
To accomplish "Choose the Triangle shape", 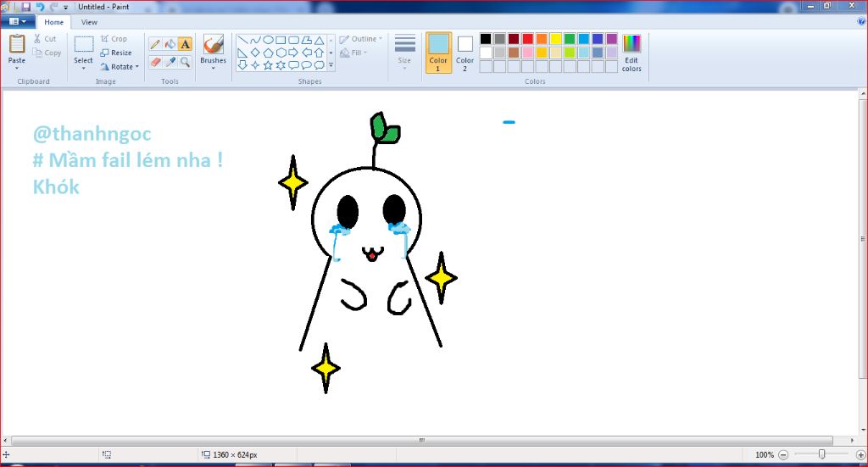I will [319, 40].
